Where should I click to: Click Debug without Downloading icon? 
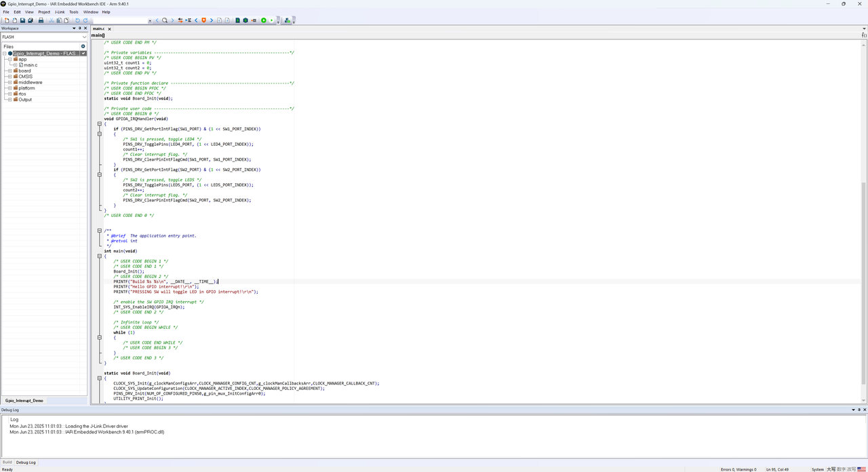[271, 20]
